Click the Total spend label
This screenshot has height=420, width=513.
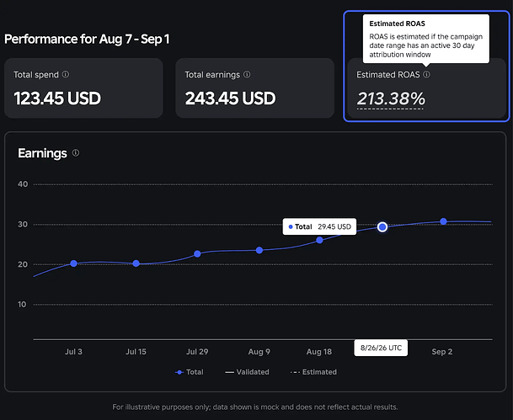click(x=36, y=75)
